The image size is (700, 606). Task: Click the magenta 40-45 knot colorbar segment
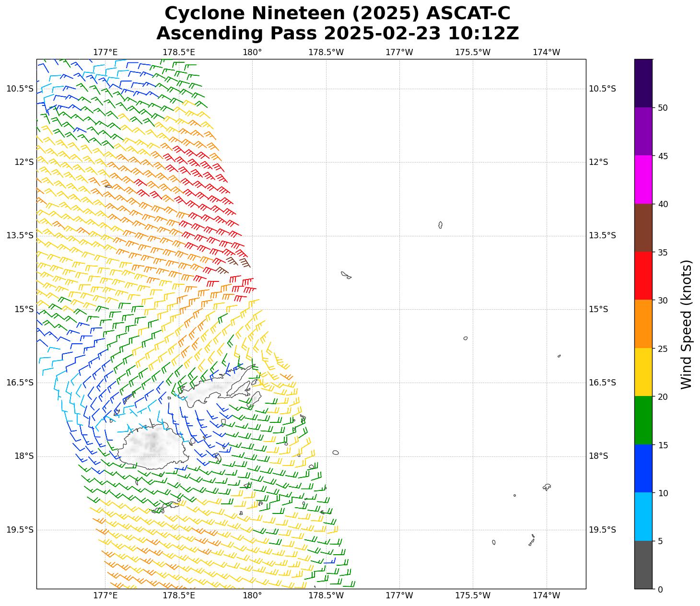(x=643, y=179)
